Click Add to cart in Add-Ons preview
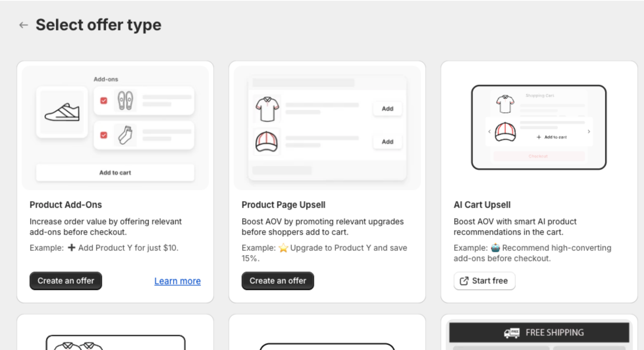Screen dimensions: 644x350 tap(115, 173)
